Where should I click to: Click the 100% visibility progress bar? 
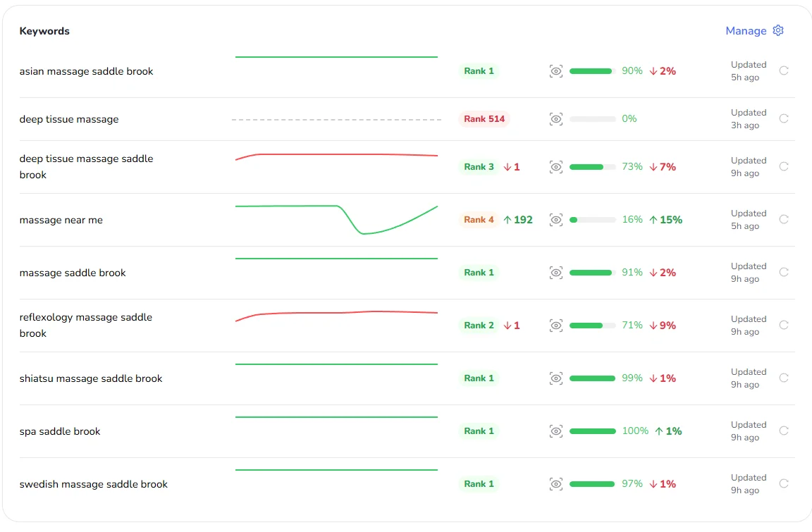[x=592, y=431]
